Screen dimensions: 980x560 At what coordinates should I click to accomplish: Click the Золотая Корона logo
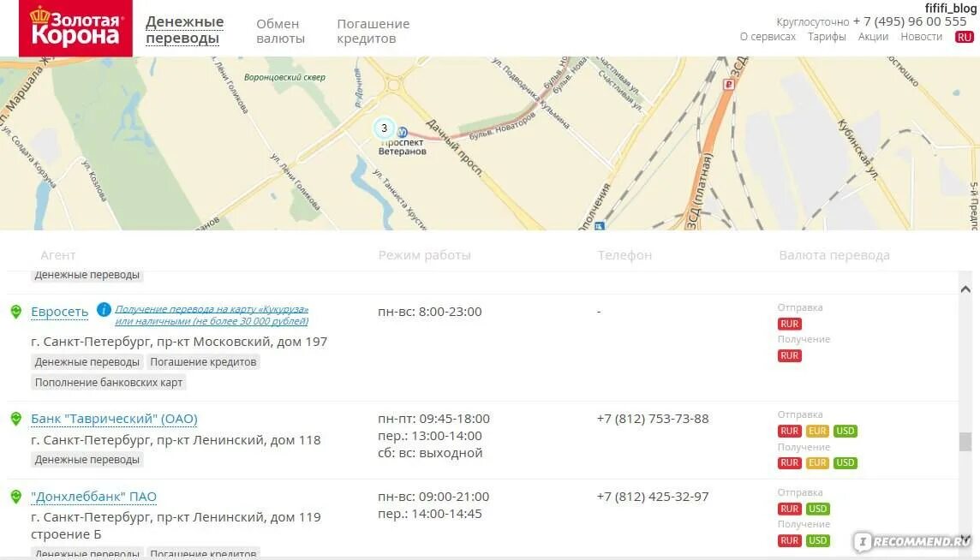pyautogui.click(x=75, y=28)
